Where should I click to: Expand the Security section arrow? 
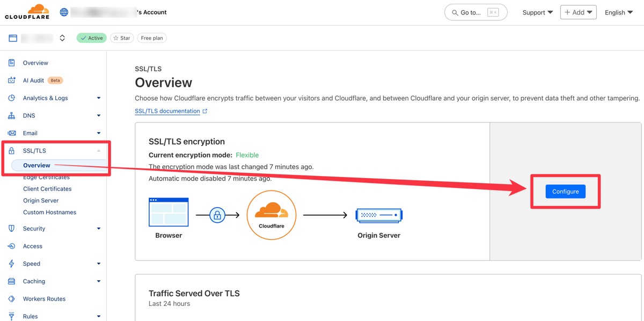tap(99, 229)
